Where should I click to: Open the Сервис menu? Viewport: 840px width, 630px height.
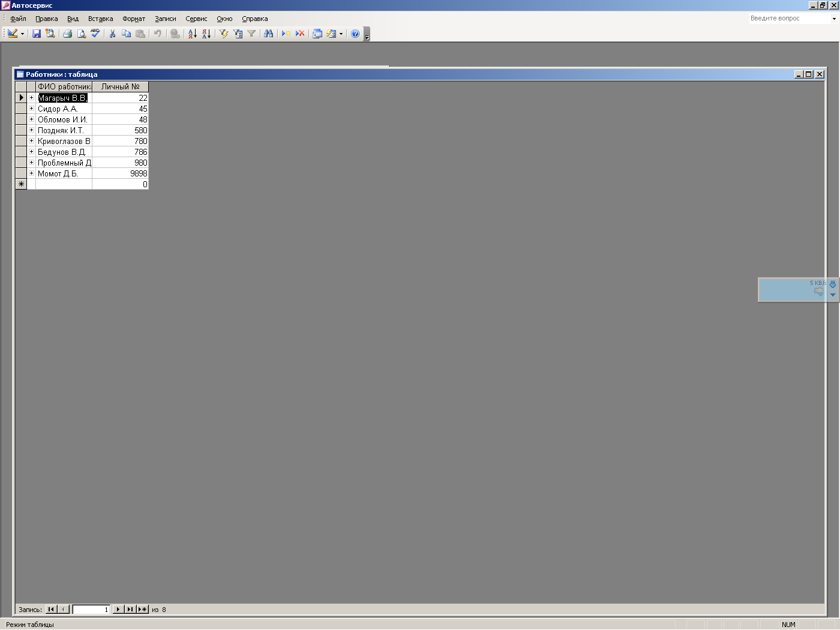click(x=196, y=19)
